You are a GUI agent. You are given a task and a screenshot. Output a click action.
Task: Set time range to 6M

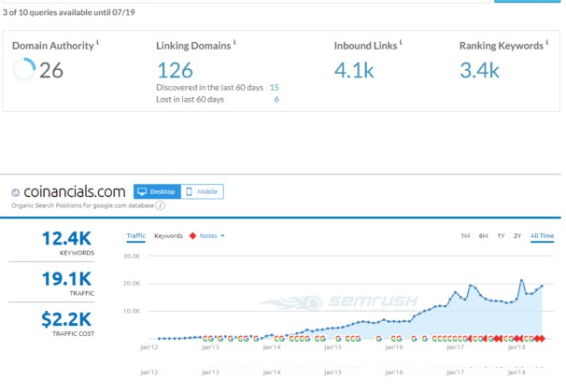483,236
